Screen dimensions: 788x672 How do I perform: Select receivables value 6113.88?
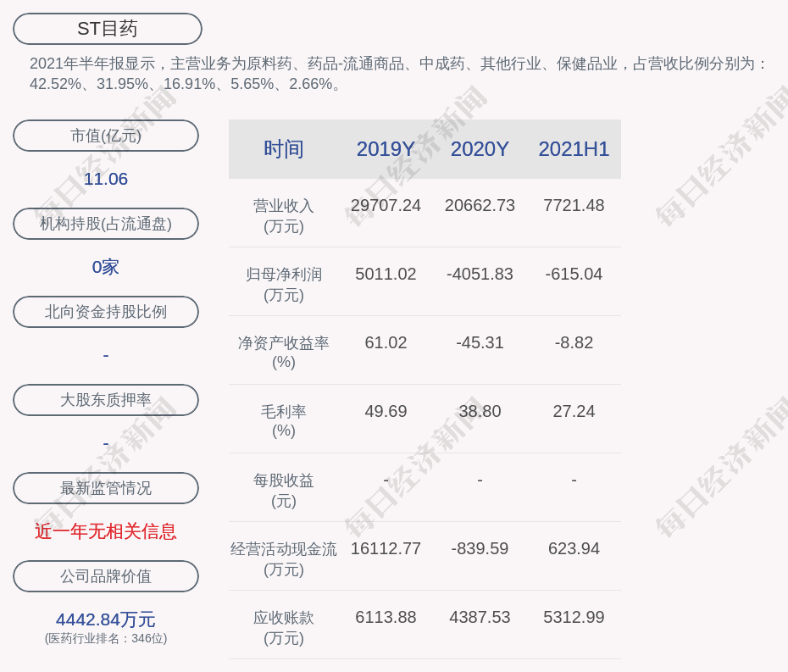point(386,617)
